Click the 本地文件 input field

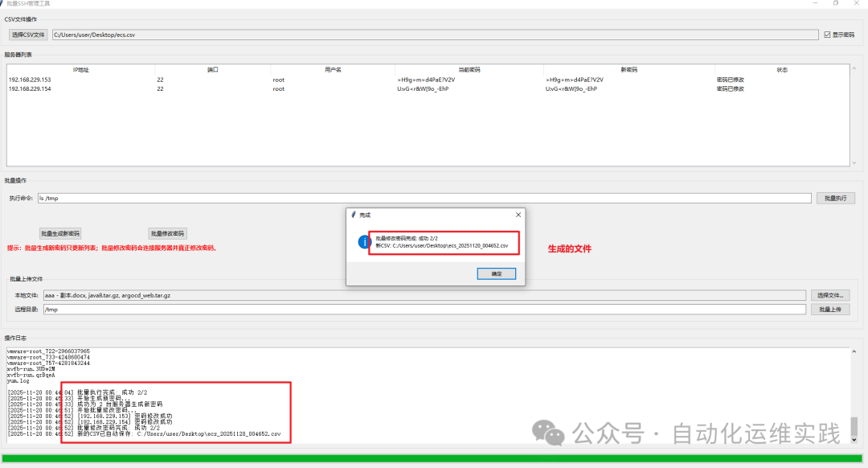424,295
